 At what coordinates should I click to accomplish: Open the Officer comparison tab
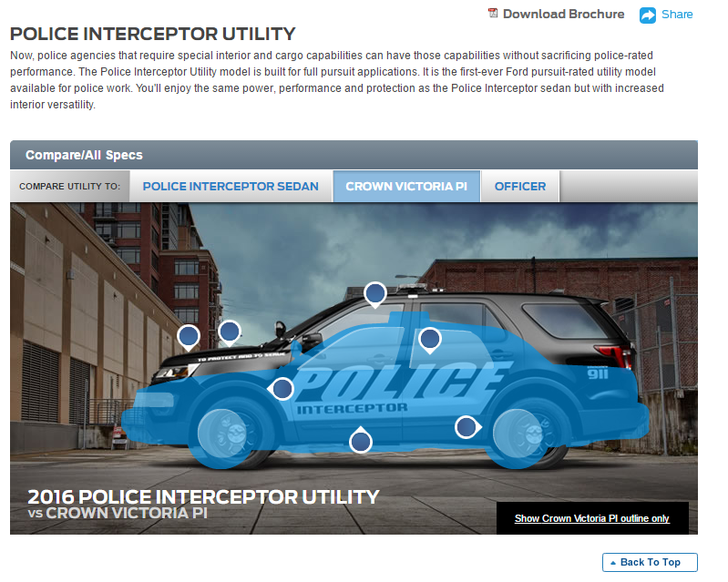pyautogui.click(x=520, y=186)
